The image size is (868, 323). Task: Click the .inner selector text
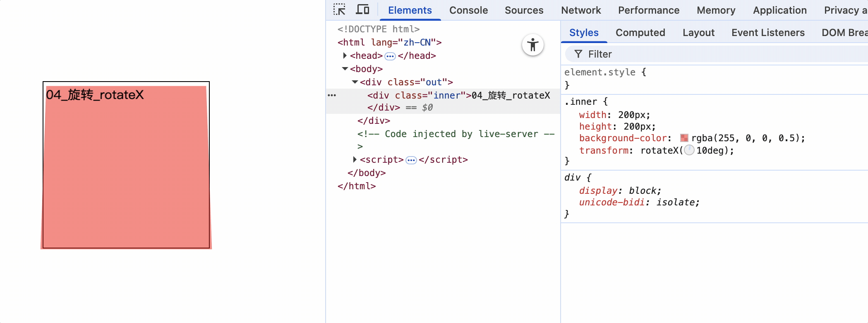pyautogui.click(x=580, y=101)
